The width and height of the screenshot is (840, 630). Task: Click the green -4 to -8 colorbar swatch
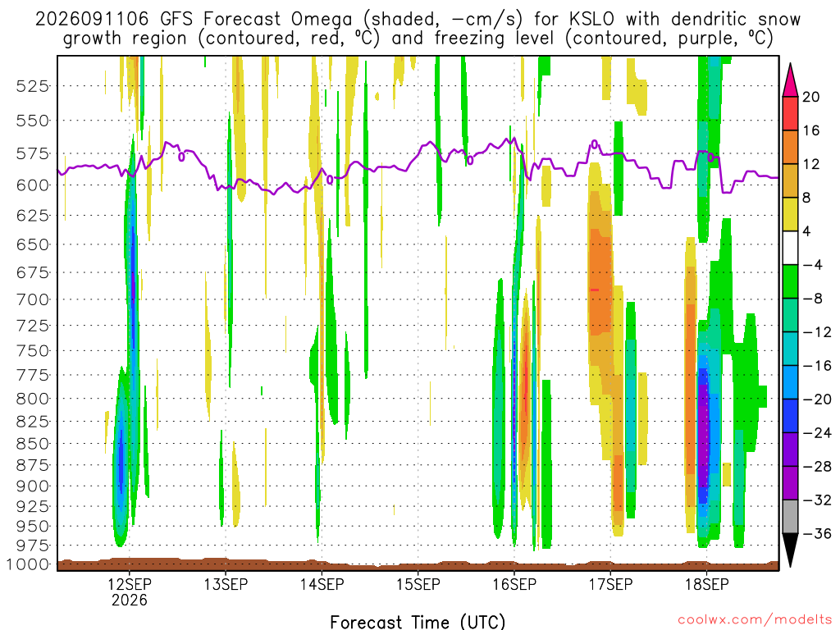point(790,282)
